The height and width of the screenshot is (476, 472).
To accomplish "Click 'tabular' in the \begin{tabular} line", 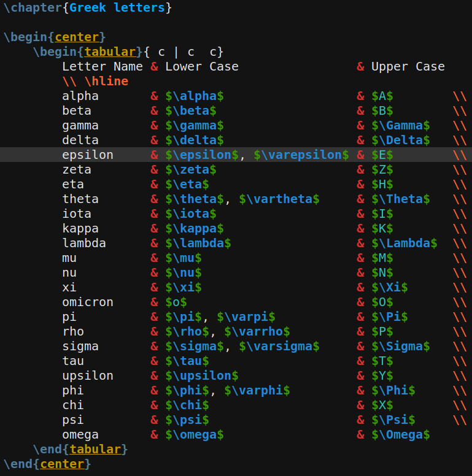I will pos(110,52).
